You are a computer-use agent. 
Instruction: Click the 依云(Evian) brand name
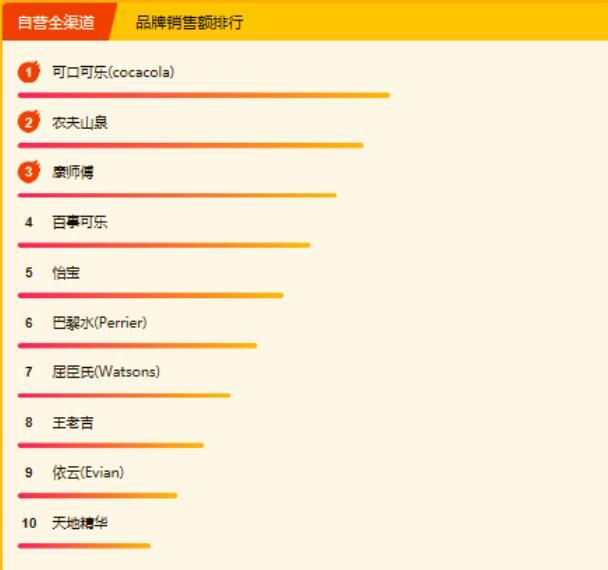pos(88,472)
